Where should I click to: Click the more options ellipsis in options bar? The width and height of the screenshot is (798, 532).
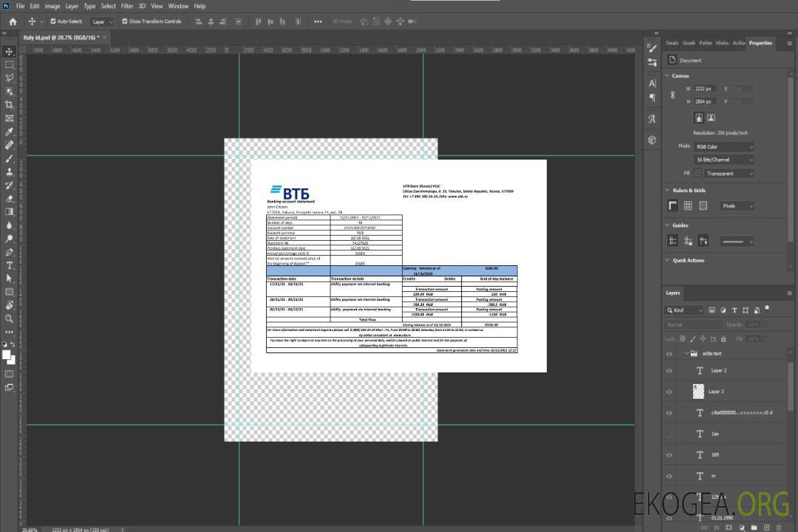[x=318, y=21]
